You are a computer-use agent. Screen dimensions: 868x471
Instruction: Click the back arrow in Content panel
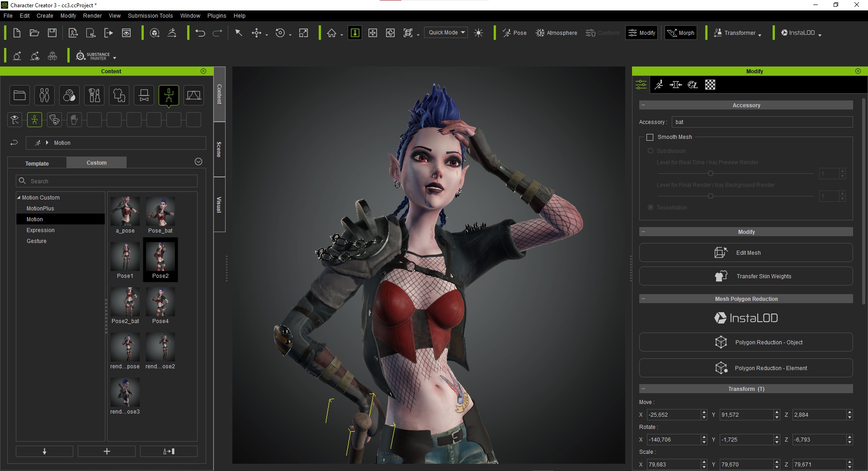[x=14, y=143]
